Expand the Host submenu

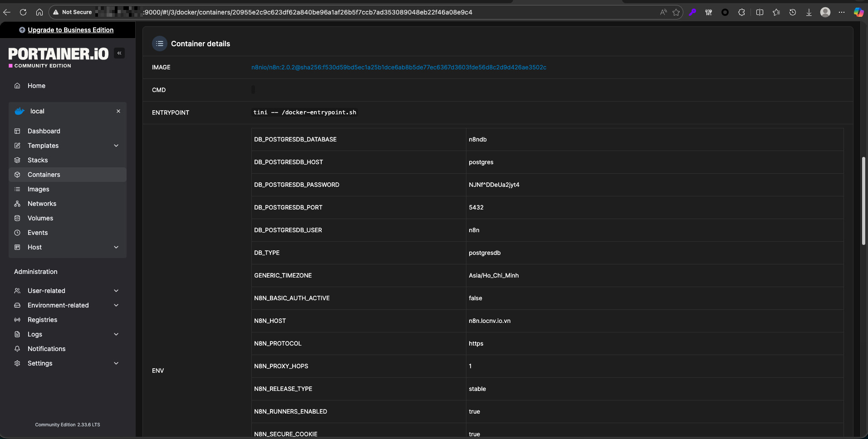[116, 247]
